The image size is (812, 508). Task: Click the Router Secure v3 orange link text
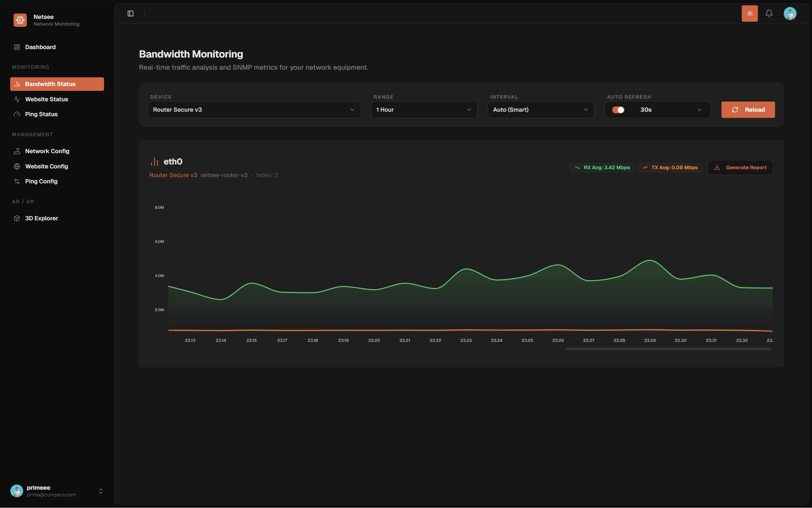tap(173, 175)
